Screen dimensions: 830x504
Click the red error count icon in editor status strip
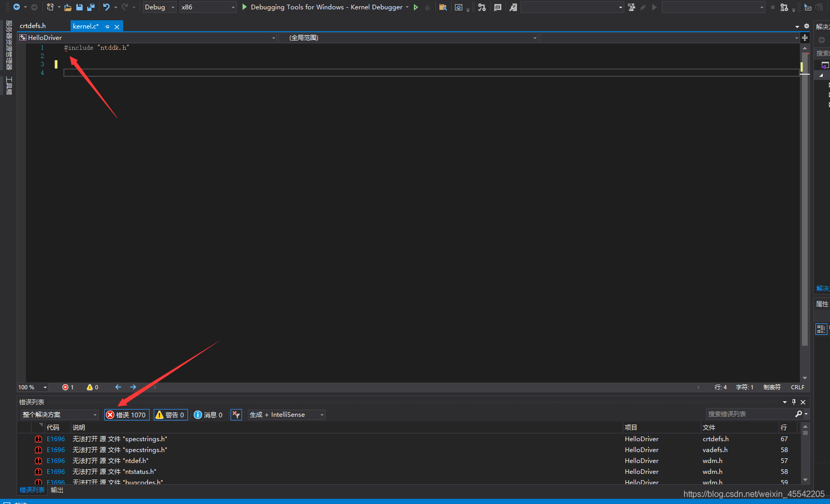65,387
